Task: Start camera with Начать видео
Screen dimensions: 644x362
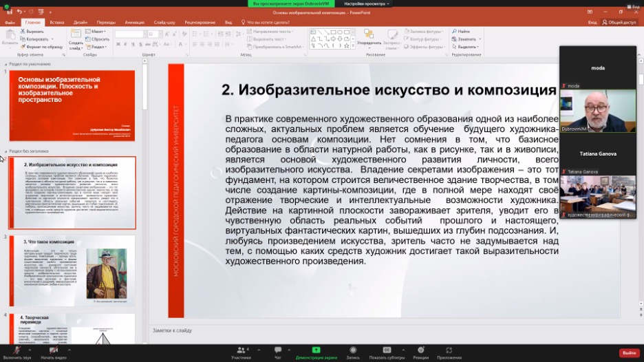Action: [53, 351]
